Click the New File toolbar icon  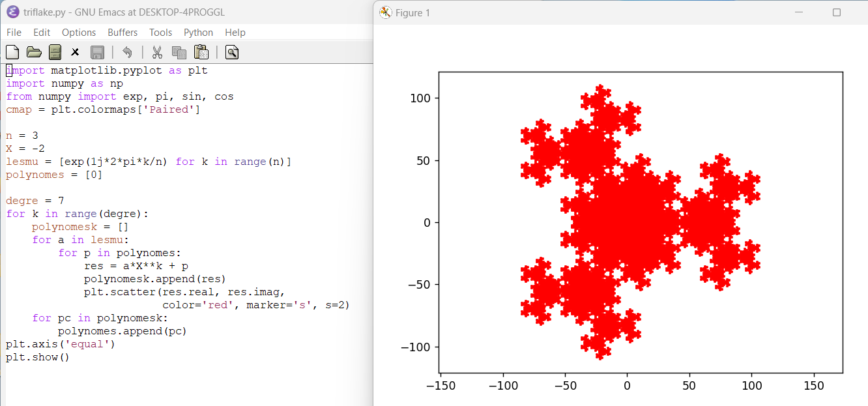(x=12, y=52)
